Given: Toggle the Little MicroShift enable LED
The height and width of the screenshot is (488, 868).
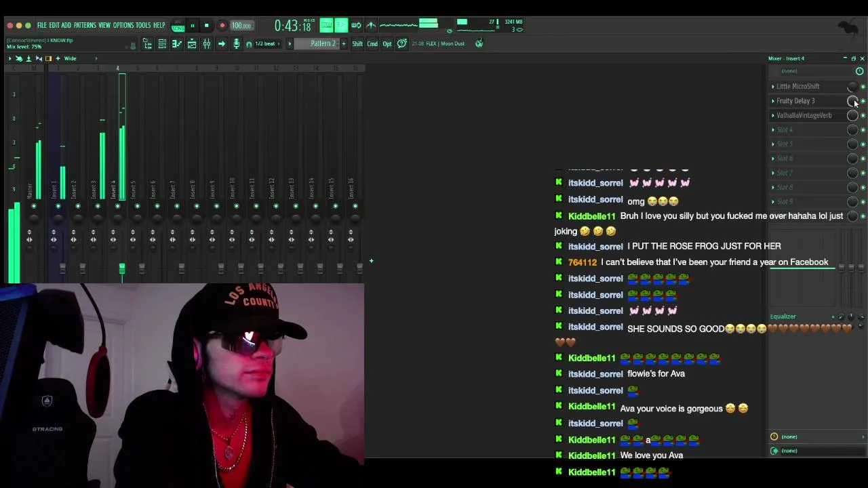Looking at the screenshot, I should (x=863, y=87).
